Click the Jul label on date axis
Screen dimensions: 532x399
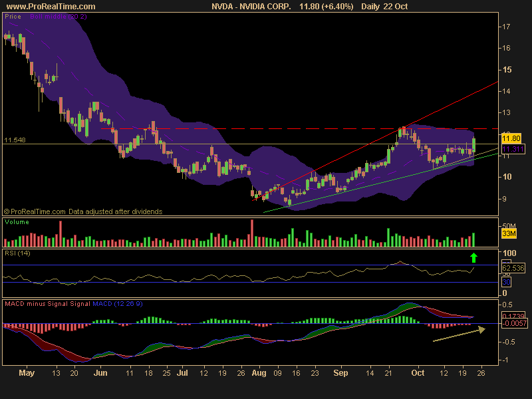(182, 373)
